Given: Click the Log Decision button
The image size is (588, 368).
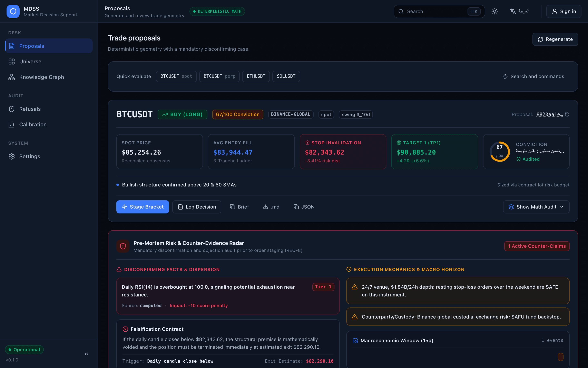Looking at the screenshot, I should [197, 207].
